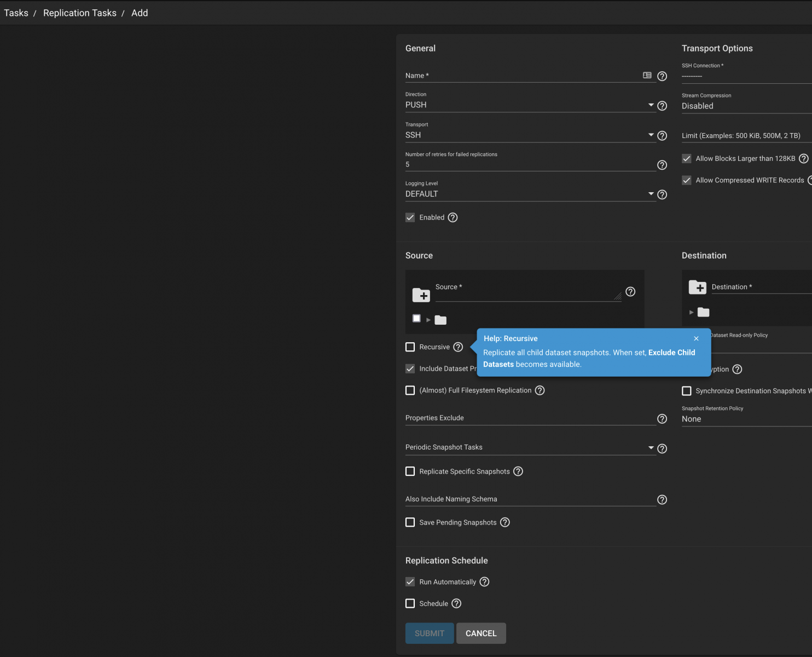Show help for Full Filesystem Replication
The height and width of the screenshot is (657, 812).
tap(540, 390)
